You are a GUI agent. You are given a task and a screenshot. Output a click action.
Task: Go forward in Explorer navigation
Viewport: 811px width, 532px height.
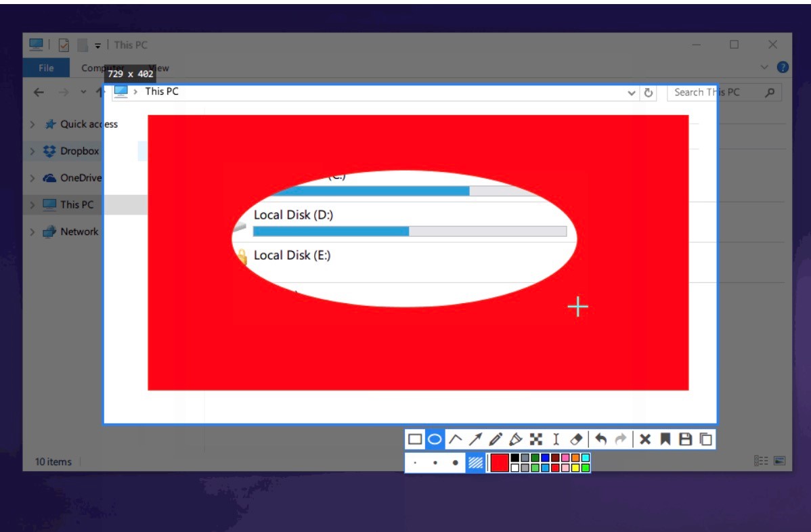click(63, 93)
